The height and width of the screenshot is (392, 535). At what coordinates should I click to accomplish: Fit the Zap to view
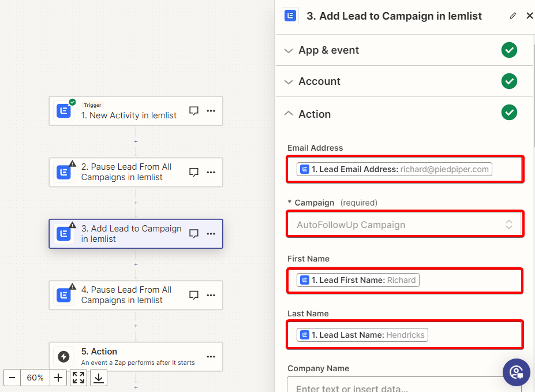point(78,378)
